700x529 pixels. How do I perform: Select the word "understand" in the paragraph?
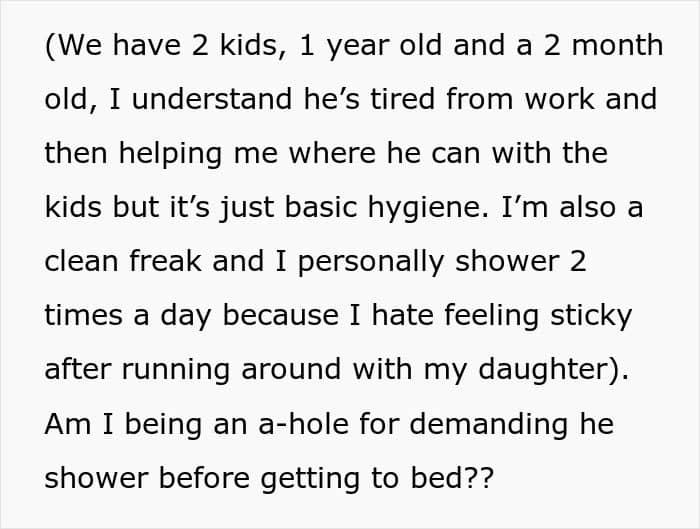click(212, 99)
